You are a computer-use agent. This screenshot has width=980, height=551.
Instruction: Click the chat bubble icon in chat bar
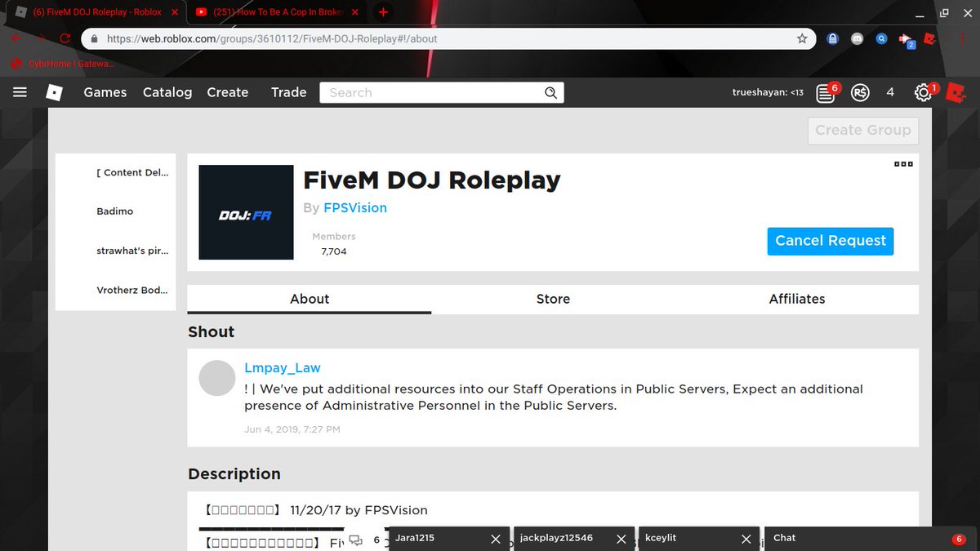pyautogui.click(x=355, y=540)
